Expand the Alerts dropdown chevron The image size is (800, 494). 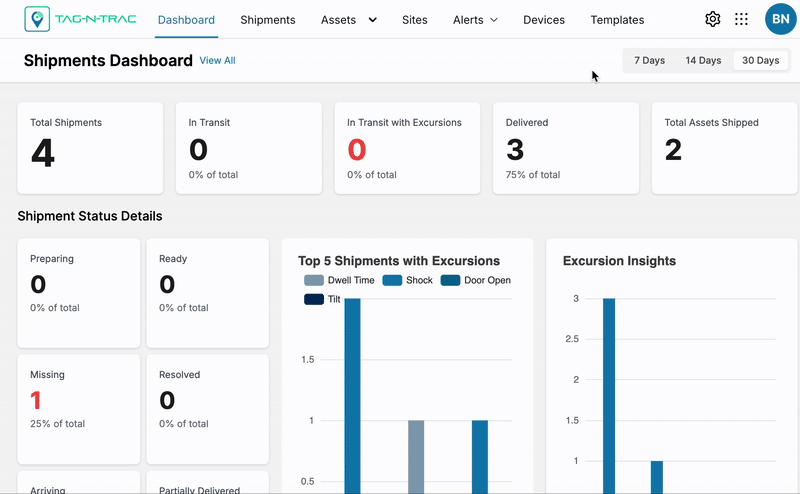pos(493,20)
